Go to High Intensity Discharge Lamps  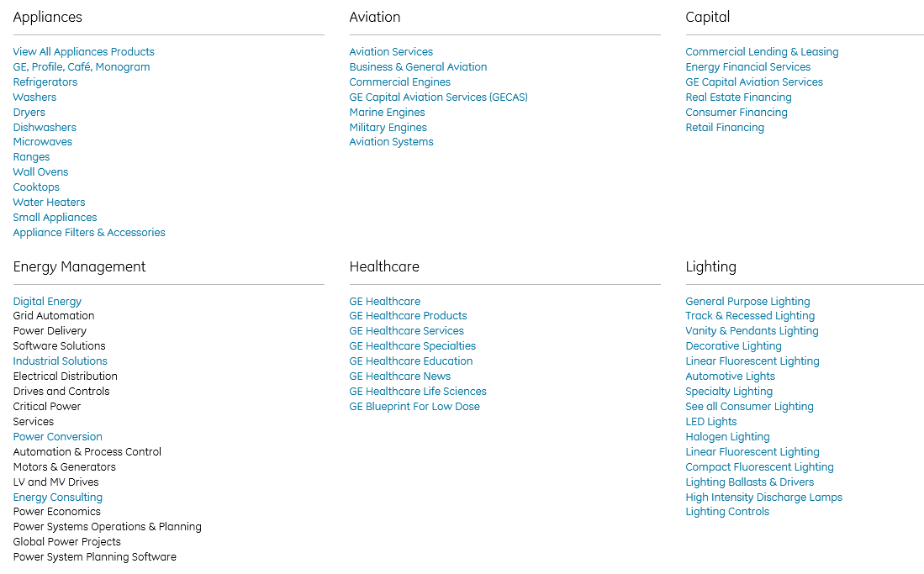point(763,498)
